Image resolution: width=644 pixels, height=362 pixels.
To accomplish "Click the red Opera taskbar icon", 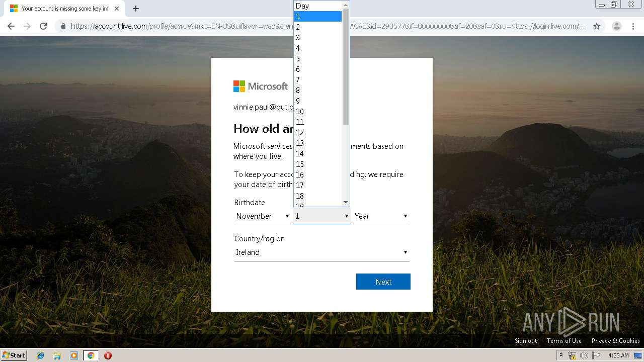I will coord(108,355).
